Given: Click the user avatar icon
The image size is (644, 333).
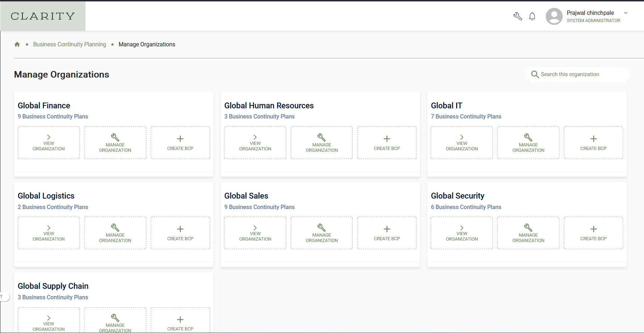Looking at the screenshot, I should click(554, 16).
